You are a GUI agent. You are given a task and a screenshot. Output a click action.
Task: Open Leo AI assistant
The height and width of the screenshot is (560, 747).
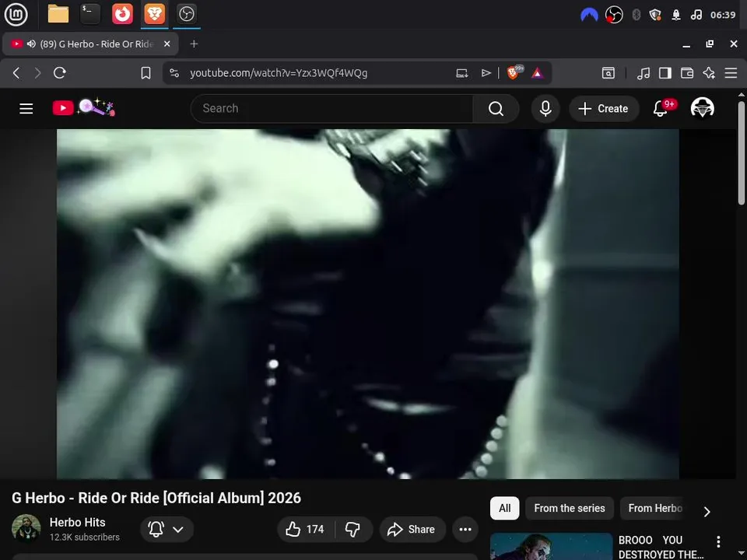pos(709,73)
